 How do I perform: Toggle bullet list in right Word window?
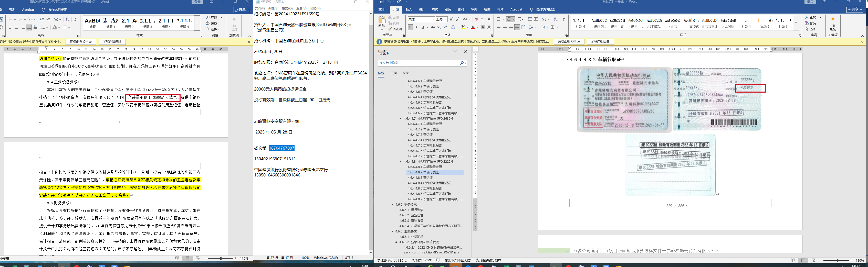pyautogui.click(x=499, y=19)
